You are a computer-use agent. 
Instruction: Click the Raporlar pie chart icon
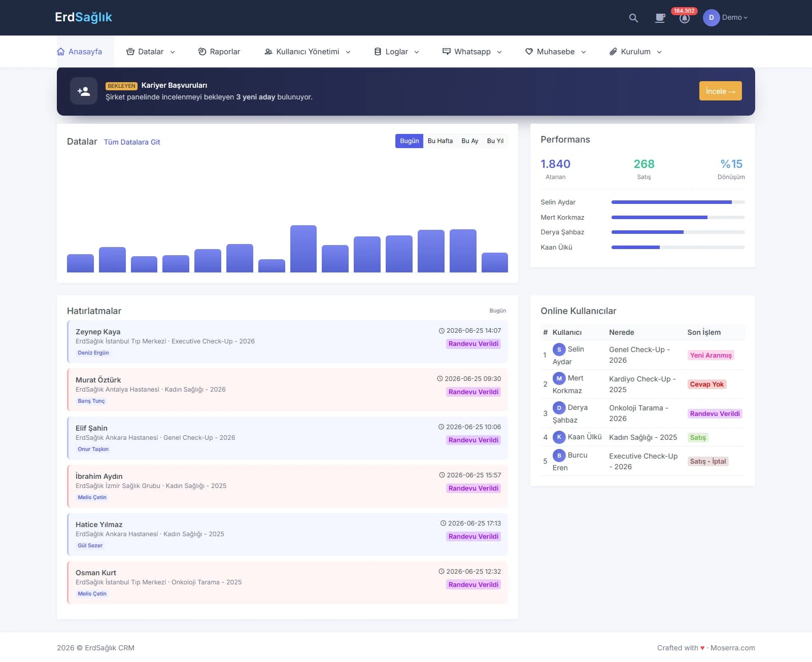click(202, 52)
